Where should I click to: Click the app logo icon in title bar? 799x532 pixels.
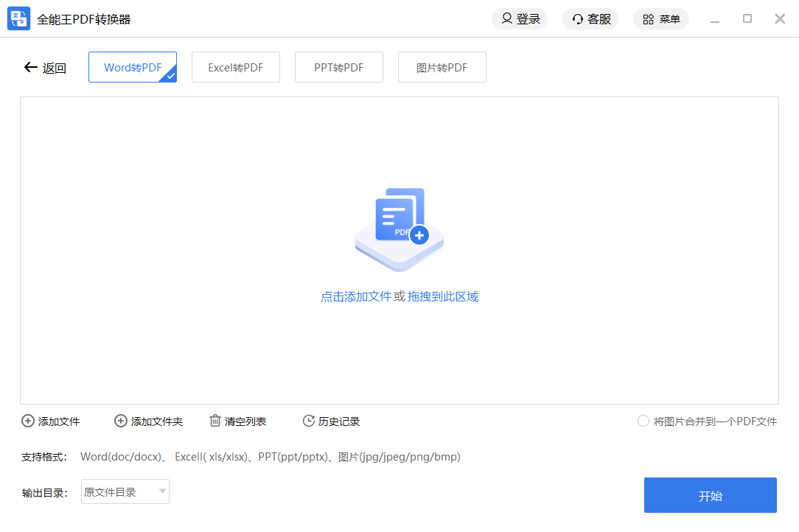(19, 19)
